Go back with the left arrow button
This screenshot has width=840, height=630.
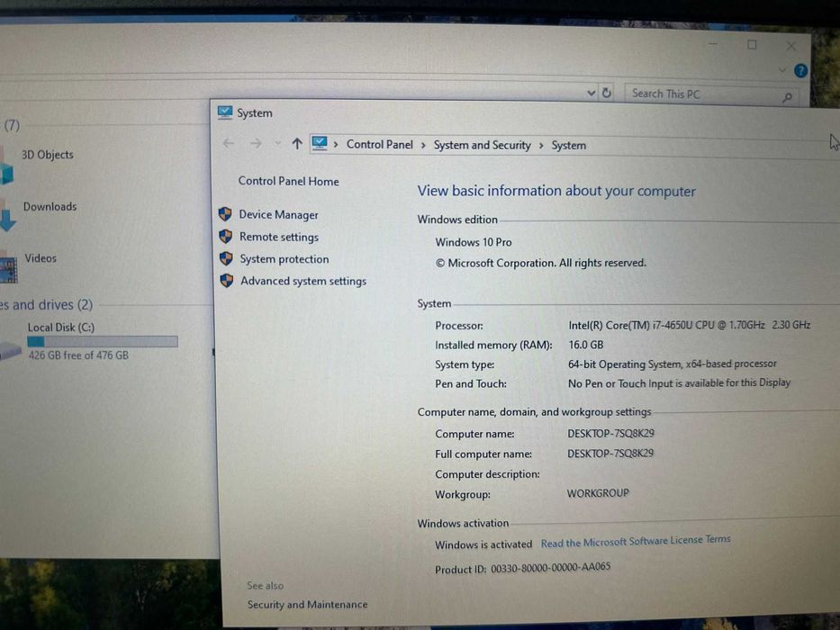point(229,143)
